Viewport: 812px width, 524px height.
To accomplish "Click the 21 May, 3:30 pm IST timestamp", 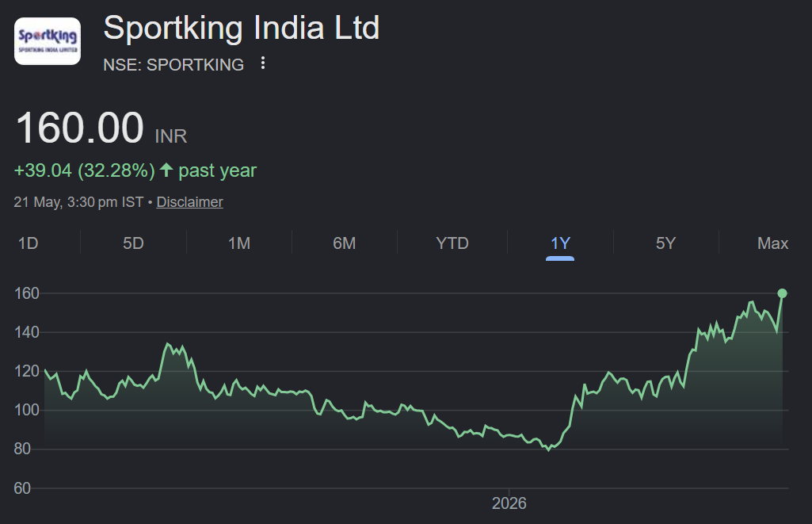I will click(78, 202).
